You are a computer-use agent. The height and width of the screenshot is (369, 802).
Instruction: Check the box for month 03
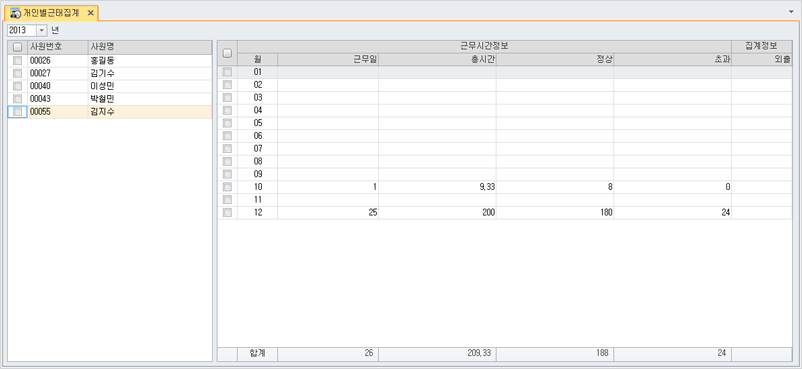[228, 98]
